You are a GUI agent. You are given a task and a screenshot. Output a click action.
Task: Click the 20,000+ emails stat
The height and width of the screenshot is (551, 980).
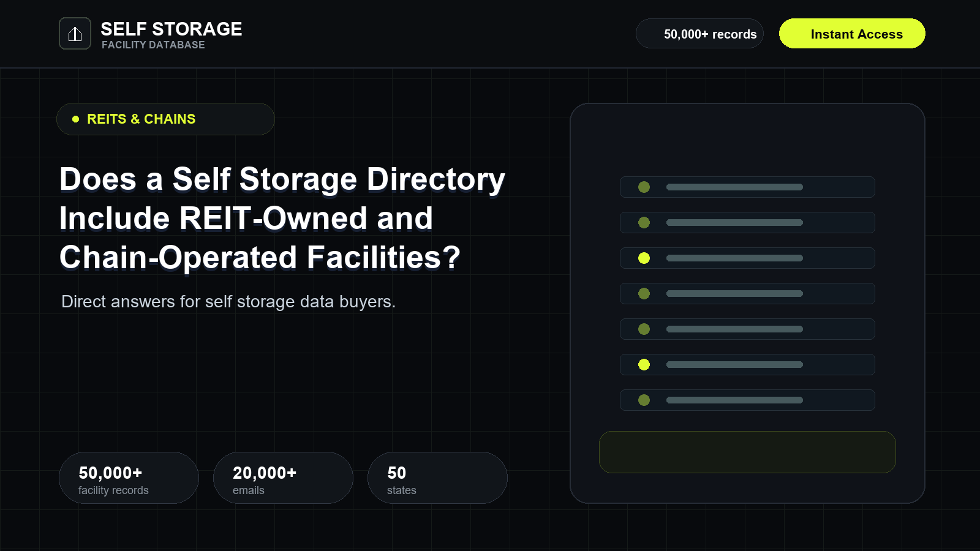pos(283,478)
